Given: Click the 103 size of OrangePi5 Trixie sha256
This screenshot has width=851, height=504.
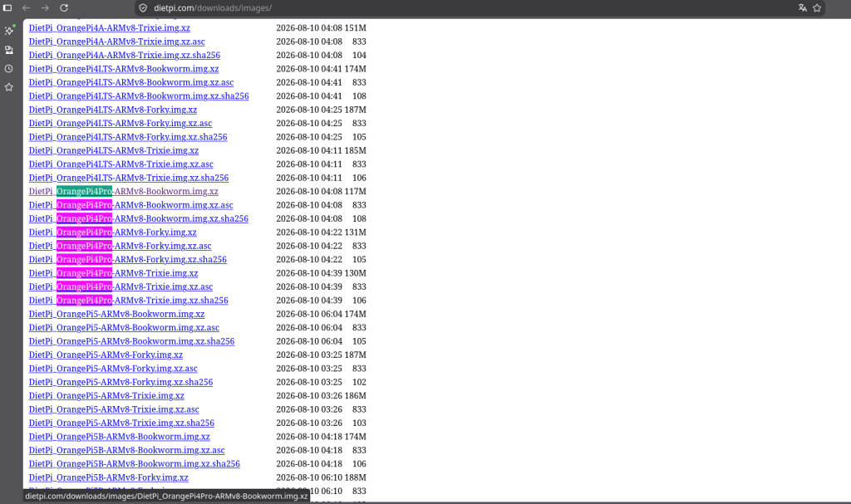Looking at the screenshot, I should (x=359, y=423).
